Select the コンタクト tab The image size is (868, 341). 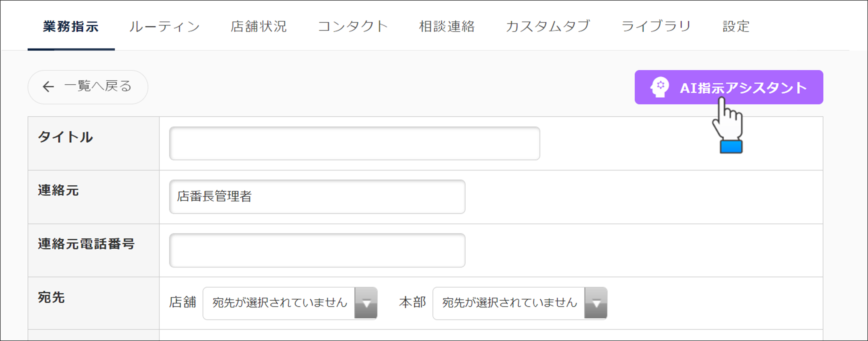click(x=353, y=26)
